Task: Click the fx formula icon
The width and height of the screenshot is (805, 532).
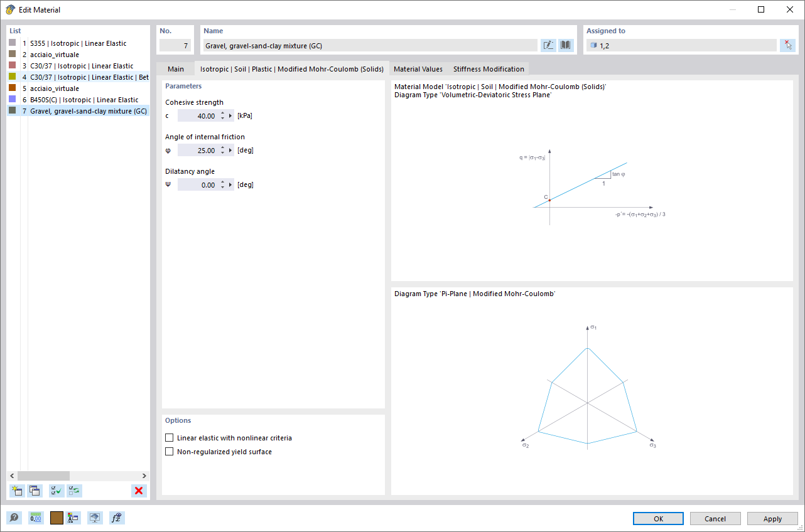Action: pyautogui.click(x=116, y=518)
